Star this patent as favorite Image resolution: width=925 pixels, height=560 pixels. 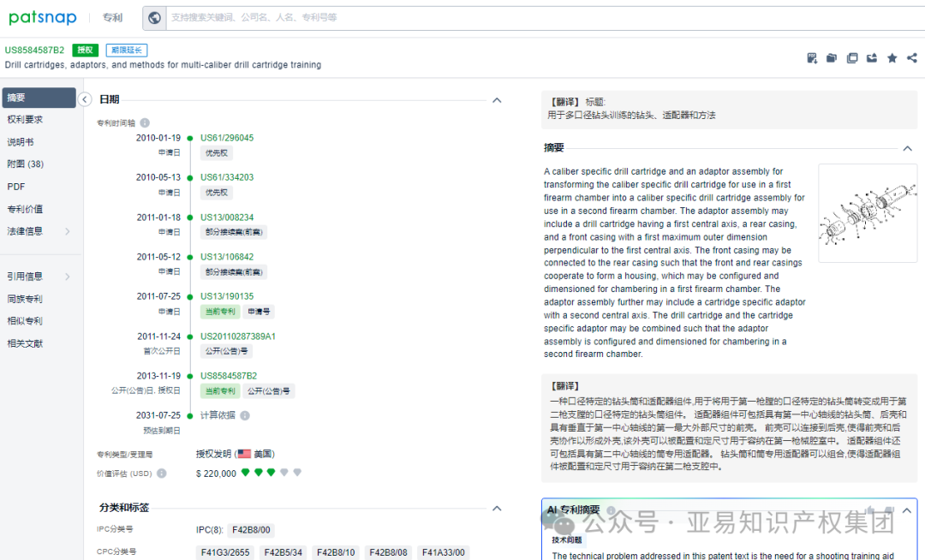(x=893, y=57)
